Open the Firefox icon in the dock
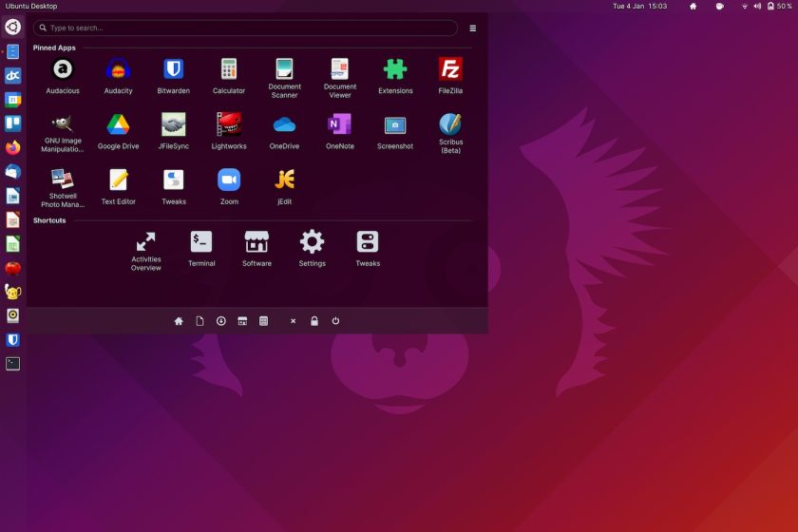798x532 pixels. point(12,147)
